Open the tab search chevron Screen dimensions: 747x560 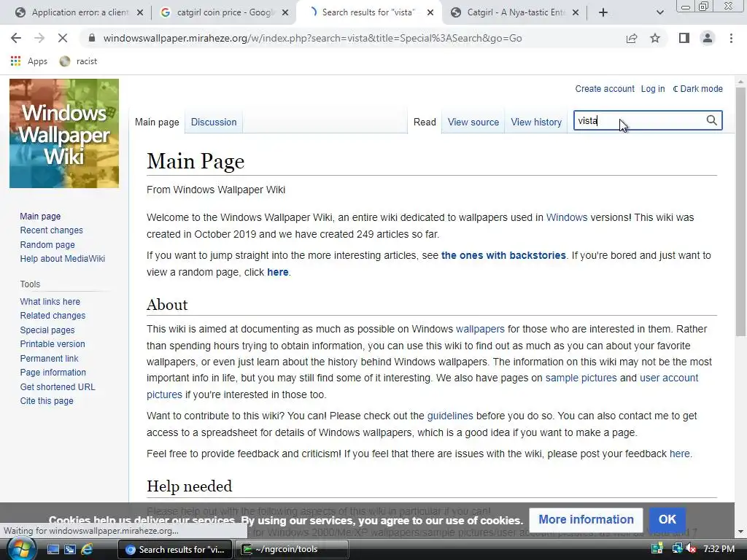[659, 12]
